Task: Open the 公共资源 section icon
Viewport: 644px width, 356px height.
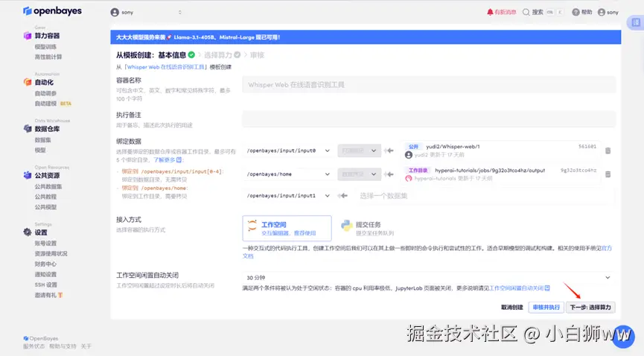Action: [28, 175]
